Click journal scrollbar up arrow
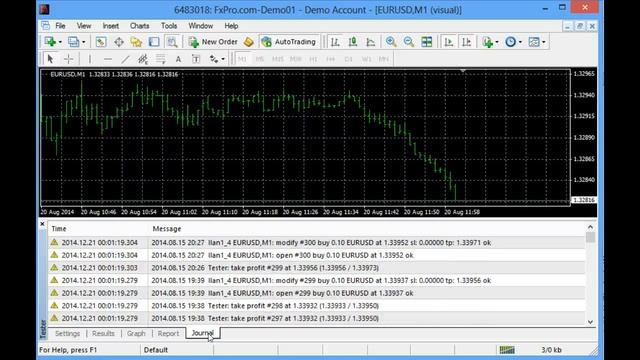 [x=590, y=227]
